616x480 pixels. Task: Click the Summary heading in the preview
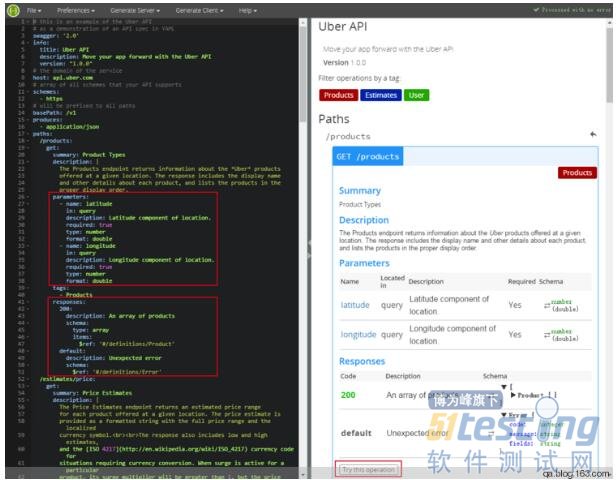click(x=360, y=191)
